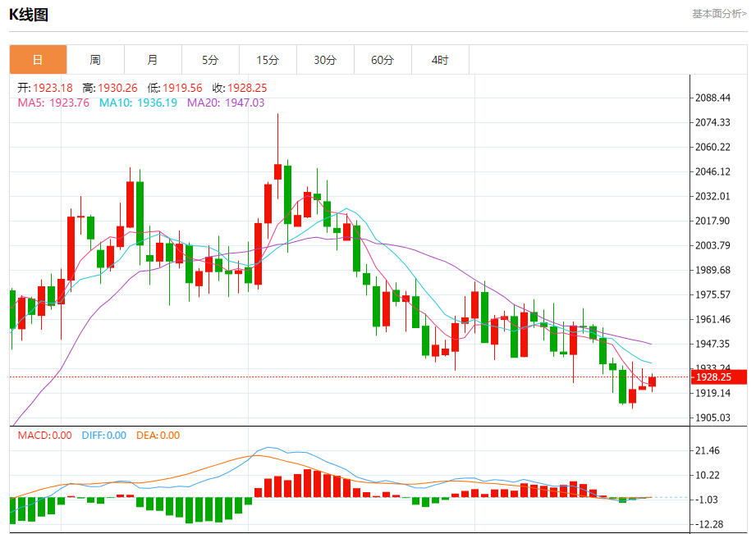Click the DEA indicator label
Screen dimensions: 756x534
(x=158, y=436)
